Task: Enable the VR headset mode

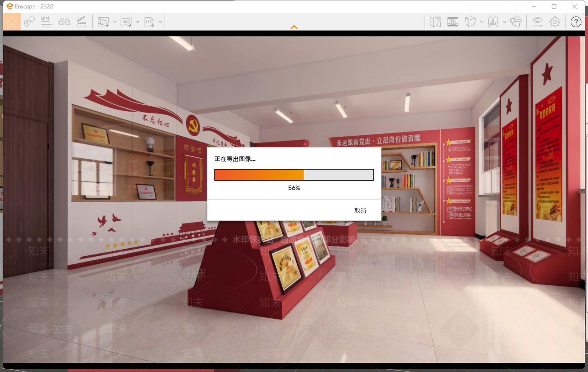Action: 516,22
